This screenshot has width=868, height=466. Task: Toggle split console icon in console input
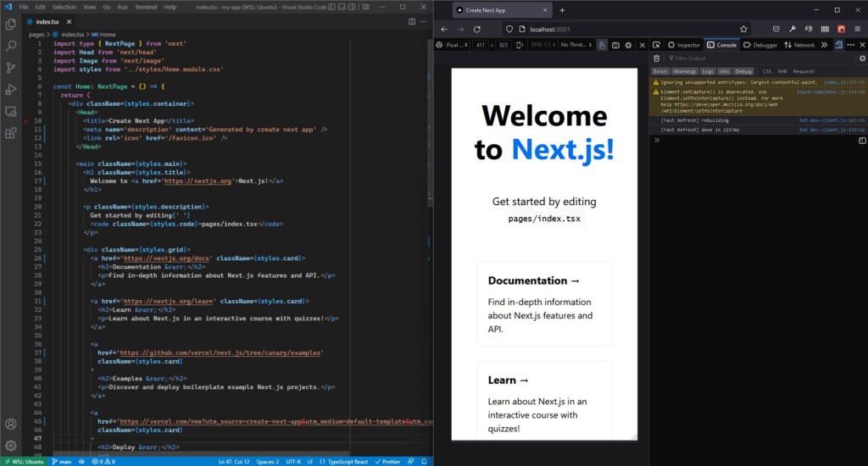point(862,141)
